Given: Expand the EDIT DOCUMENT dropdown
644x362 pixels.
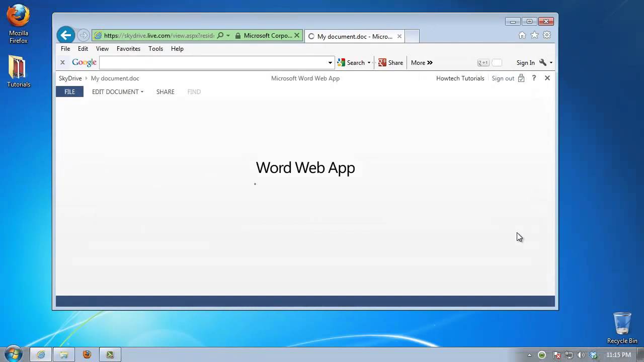Looking at the screenshot, I should (x=118, y=92).
